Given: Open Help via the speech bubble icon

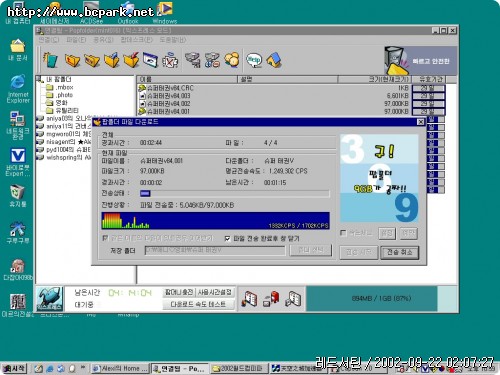Looking at the screenshot, I should (254, 60).
